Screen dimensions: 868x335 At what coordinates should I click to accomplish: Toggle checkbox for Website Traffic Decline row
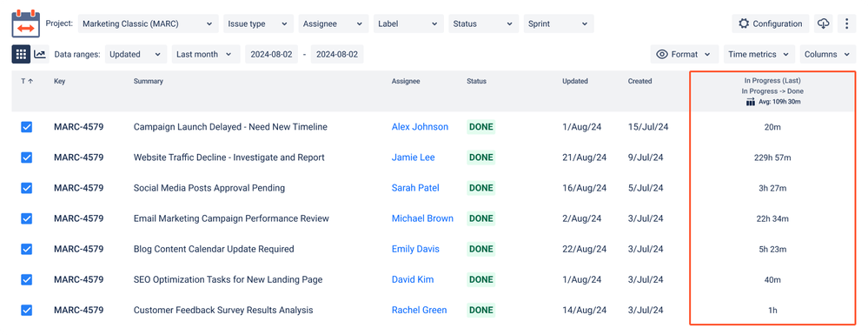tap(27, 157)
